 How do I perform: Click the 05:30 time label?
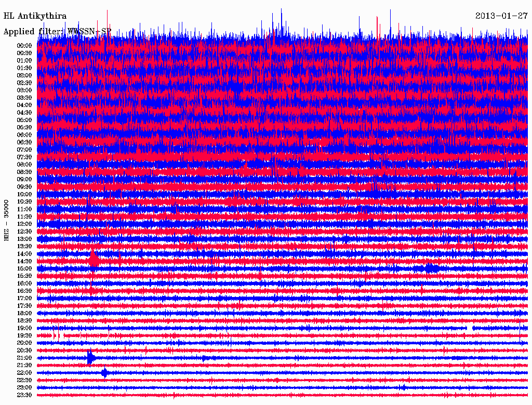pos(24,128)
